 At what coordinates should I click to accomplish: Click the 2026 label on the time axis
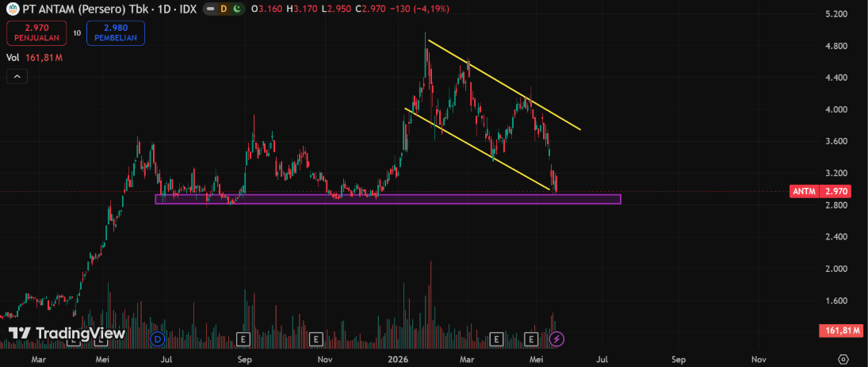pos(397,359)
